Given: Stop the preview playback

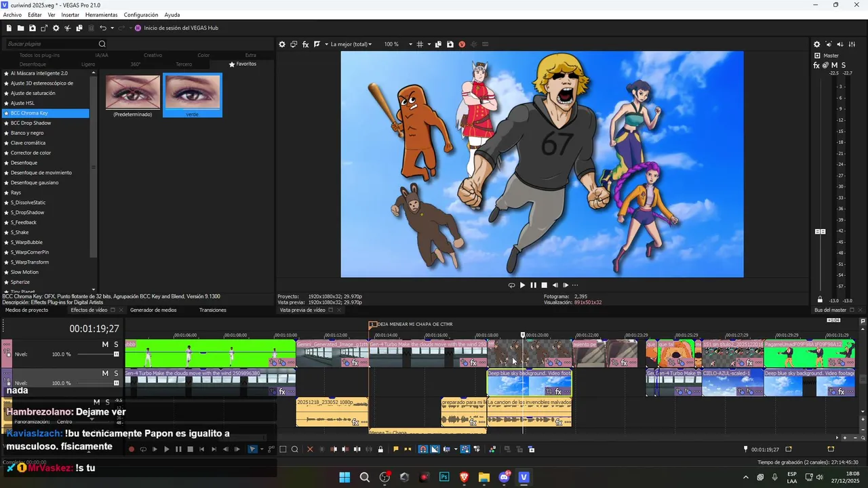Looking at the screenshot, I should click(544, 285).
